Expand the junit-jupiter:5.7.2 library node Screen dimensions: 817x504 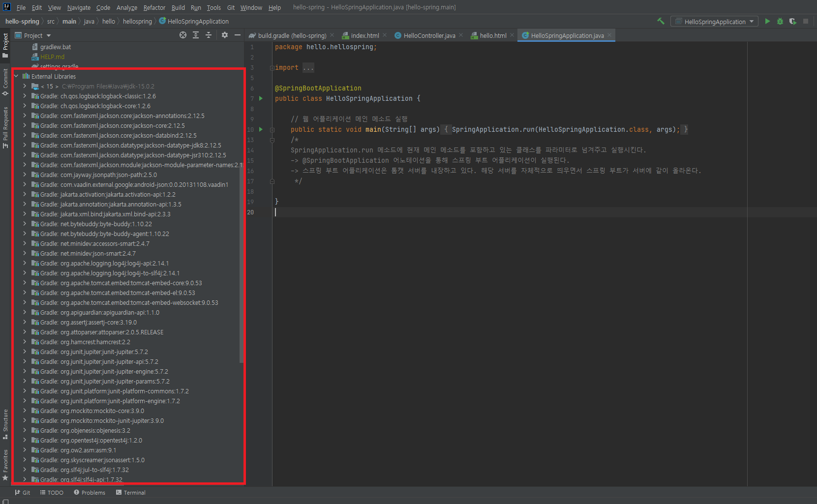(25, 352)
